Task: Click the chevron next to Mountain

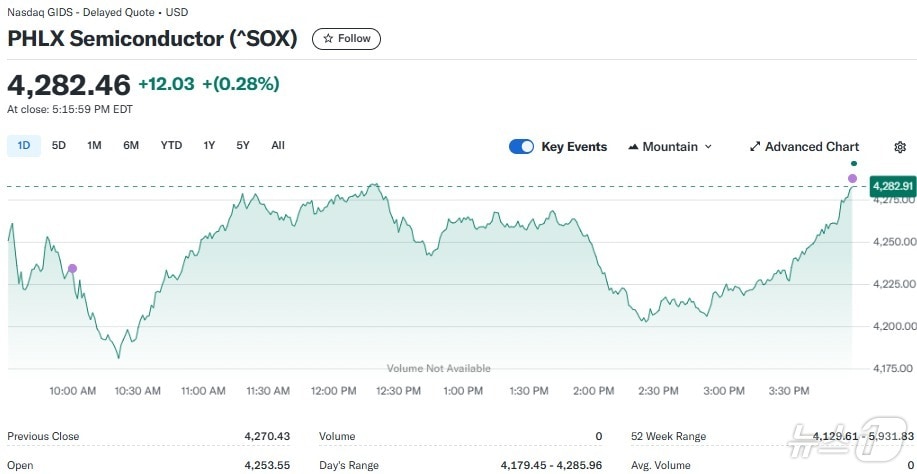Action: point(709,147)
